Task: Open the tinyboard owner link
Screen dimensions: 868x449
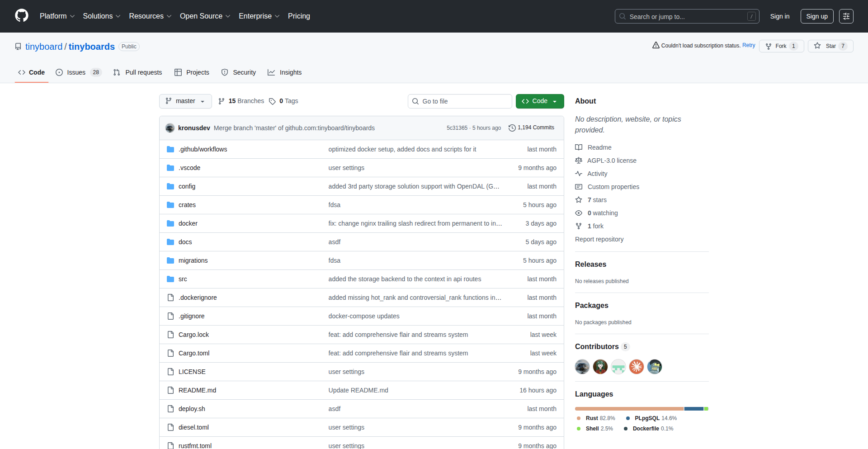Action: [44, 47]
